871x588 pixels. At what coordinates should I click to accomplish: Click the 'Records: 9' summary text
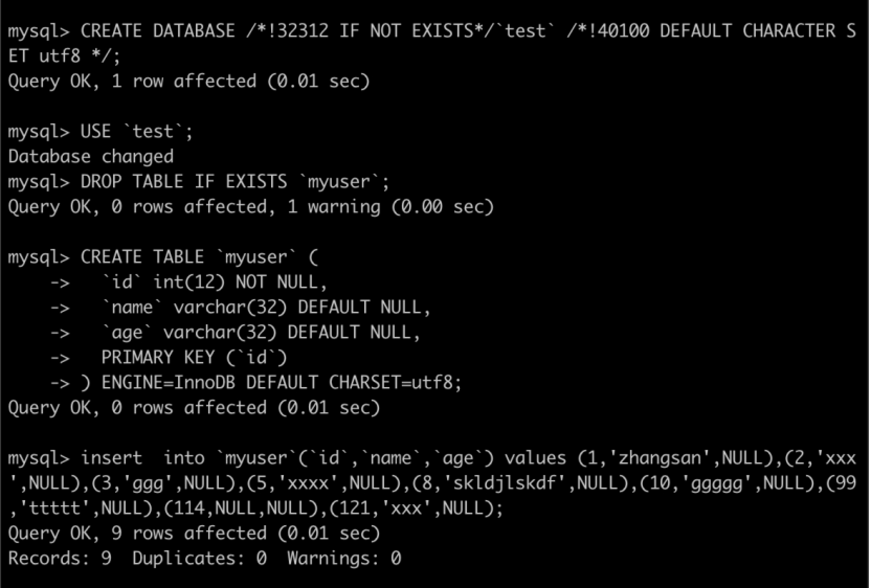point(60,558)
